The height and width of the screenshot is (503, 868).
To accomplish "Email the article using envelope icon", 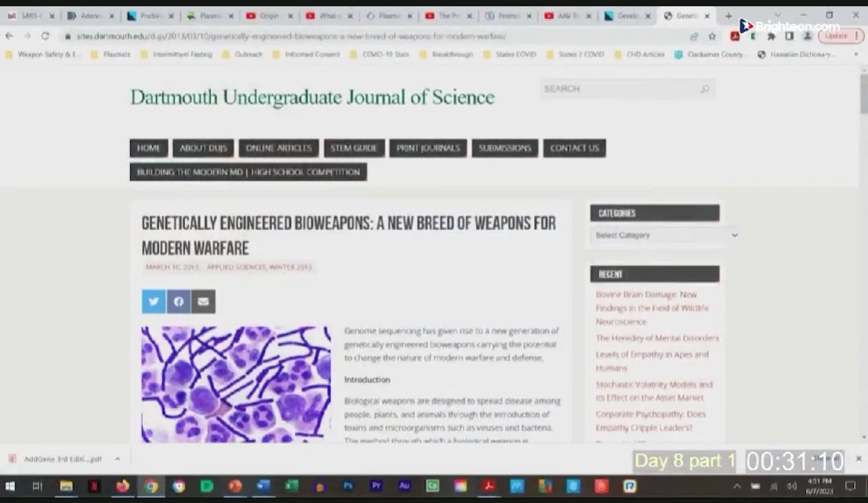I will (203, 301).
